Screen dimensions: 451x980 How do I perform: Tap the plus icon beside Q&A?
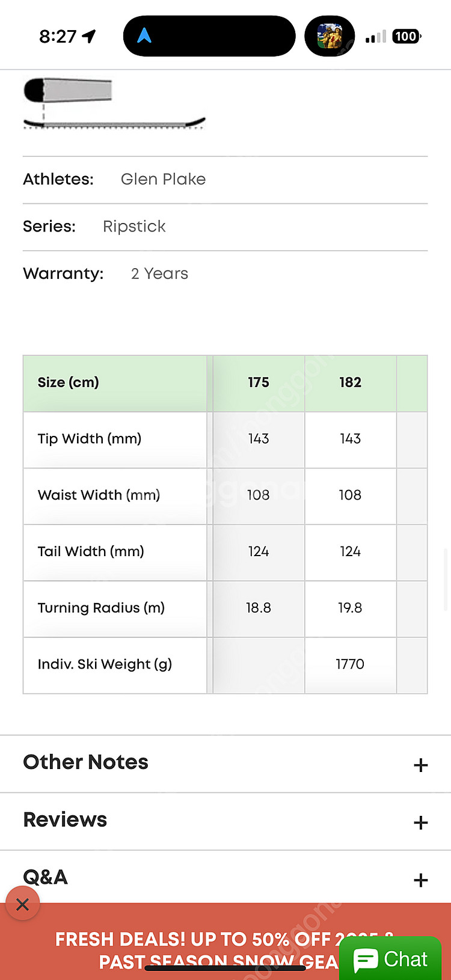click(421, 880)
